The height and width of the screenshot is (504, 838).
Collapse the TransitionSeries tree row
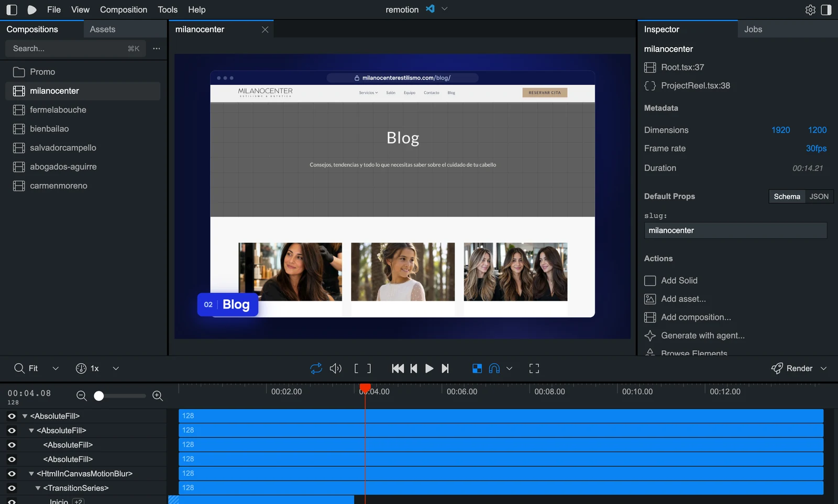click(x=38, y=488)
